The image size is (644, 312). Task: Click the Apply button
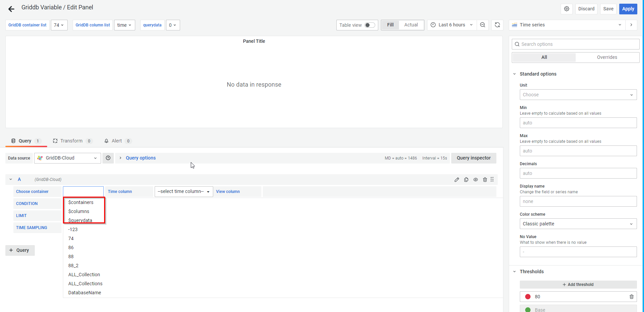[628, 9]
